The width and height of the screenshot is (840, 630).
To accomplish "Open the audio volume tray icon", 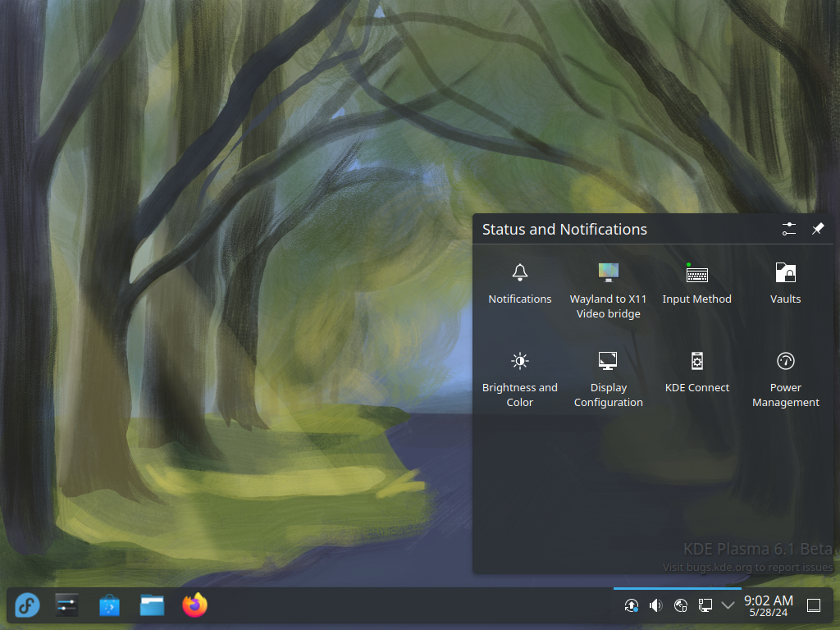I will [655, 605].
